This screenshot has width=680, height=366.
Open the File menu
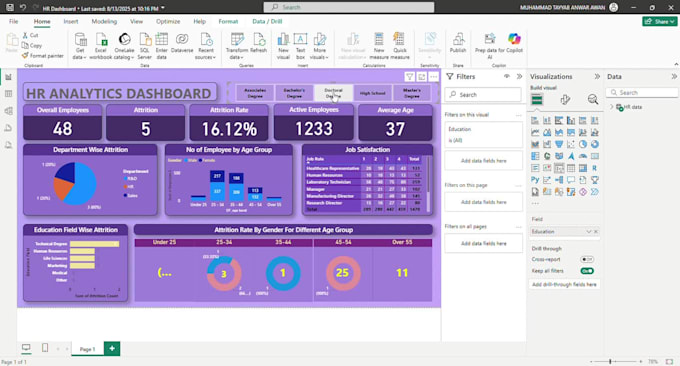(13, 21)
